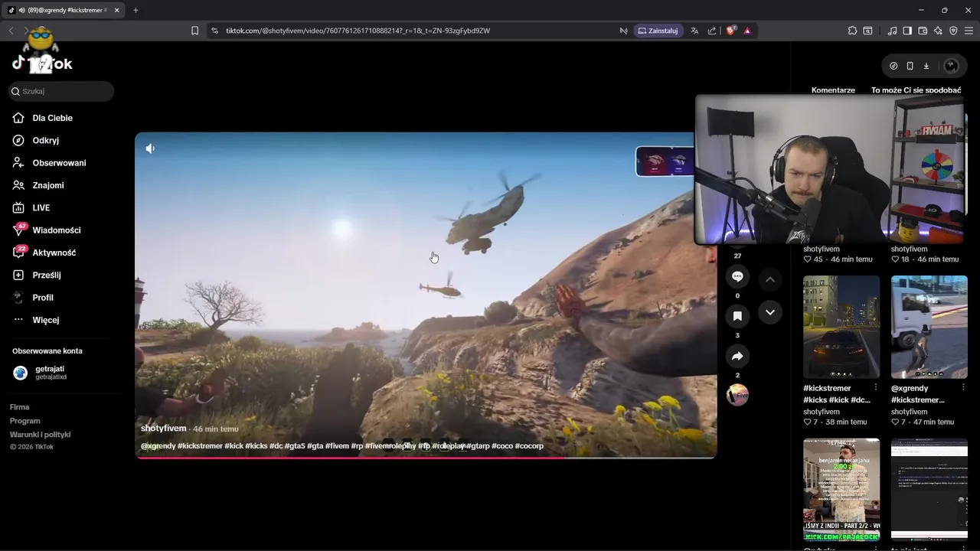Click the translate page icon
The image size is (980, 551).
pos(694,31)
